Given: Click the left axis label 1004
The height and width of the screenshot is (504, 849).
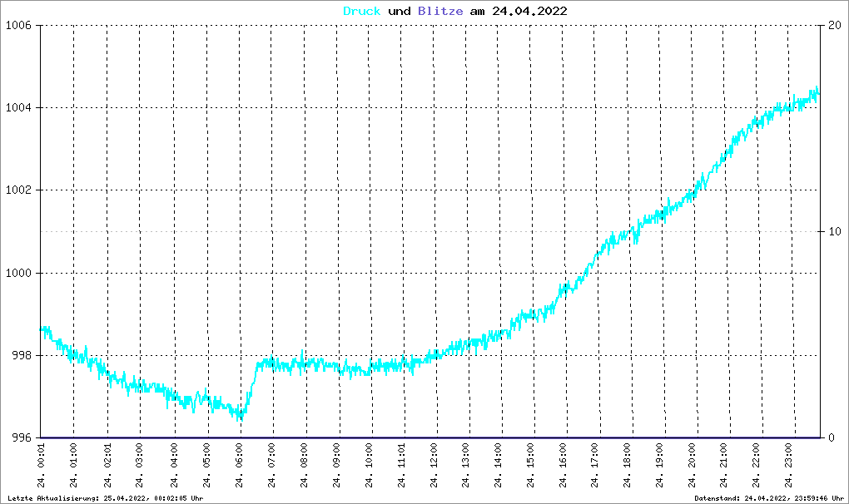Looking at the screenshot, I should 18,107.
